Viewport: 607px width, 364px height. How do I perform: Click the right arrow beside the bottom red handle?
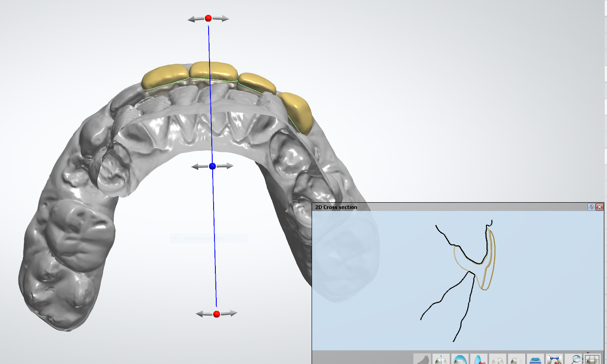[229, 313]
